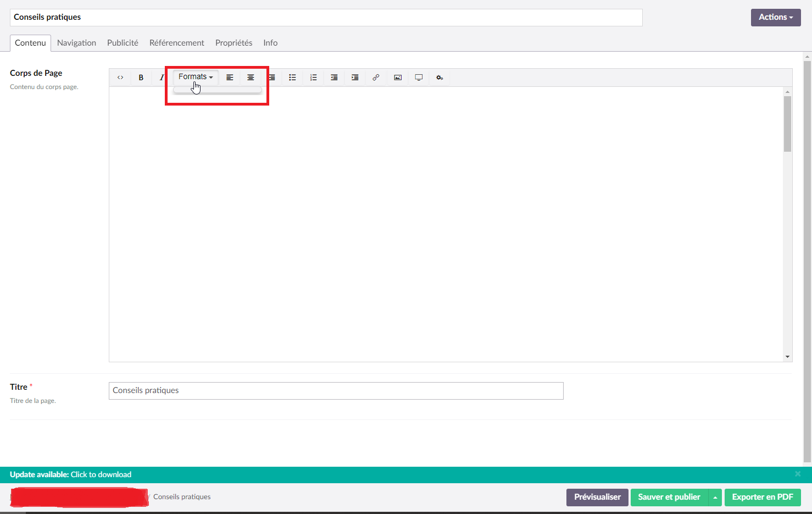This screenshot has width=812, height=514.
Task: Expand the Sauver et publier arrow menu
Action: [x=715, y=497]
